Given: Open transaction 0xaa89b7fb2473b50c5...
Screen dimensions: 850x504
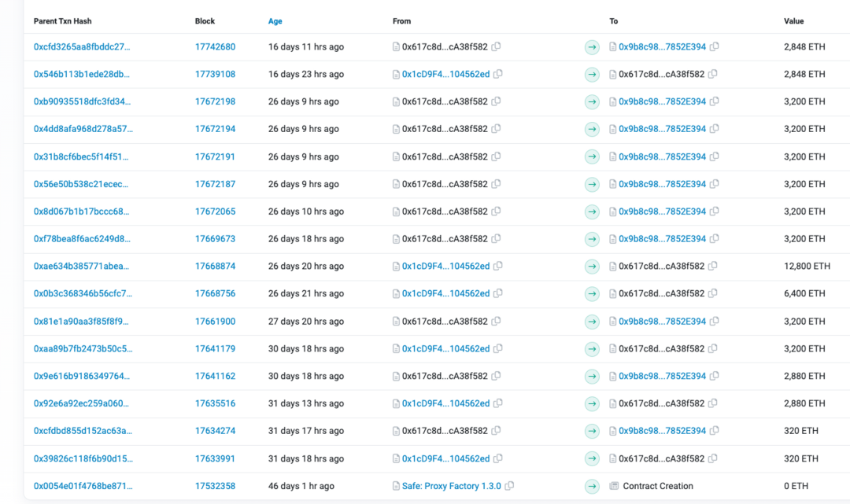Looking at the screenshot, I should (x=83, y=348).
